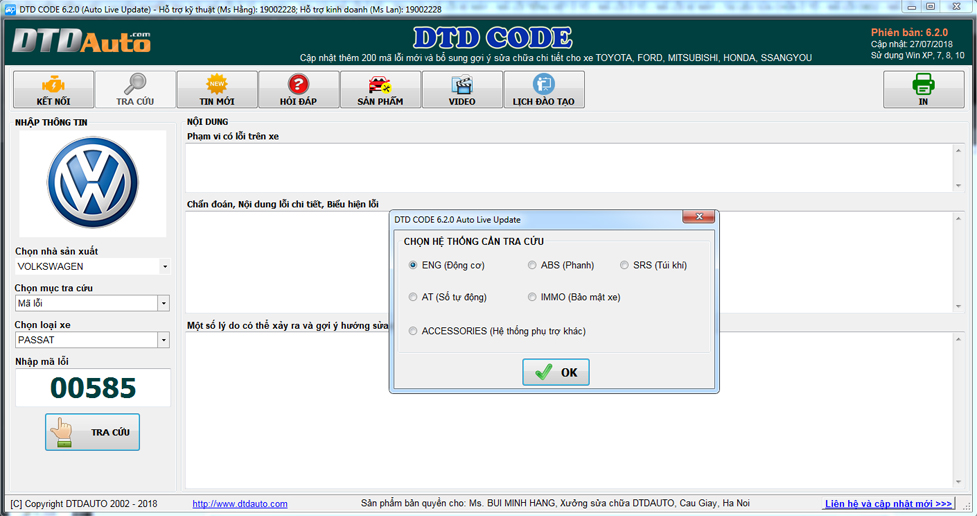The height and width of the screenshot is (516, 977).
Task: Open the VIDEO section
Action: point(462,90)
